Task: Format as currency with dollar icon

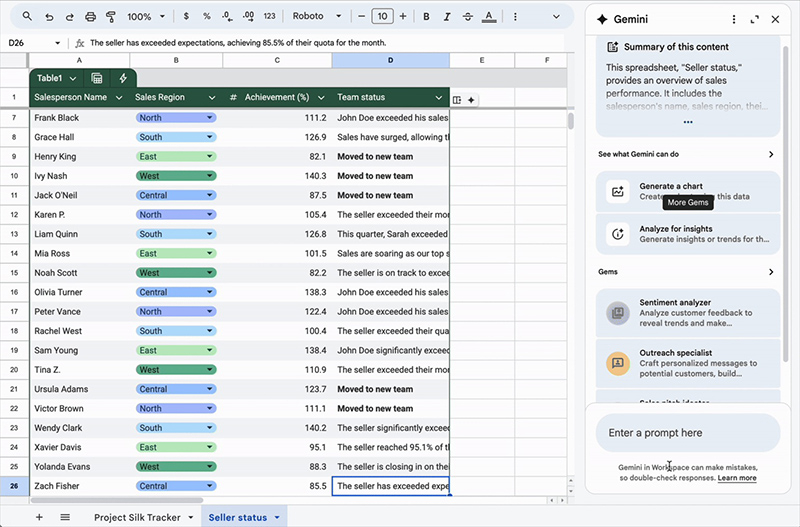Action: (x=186, y=17)
